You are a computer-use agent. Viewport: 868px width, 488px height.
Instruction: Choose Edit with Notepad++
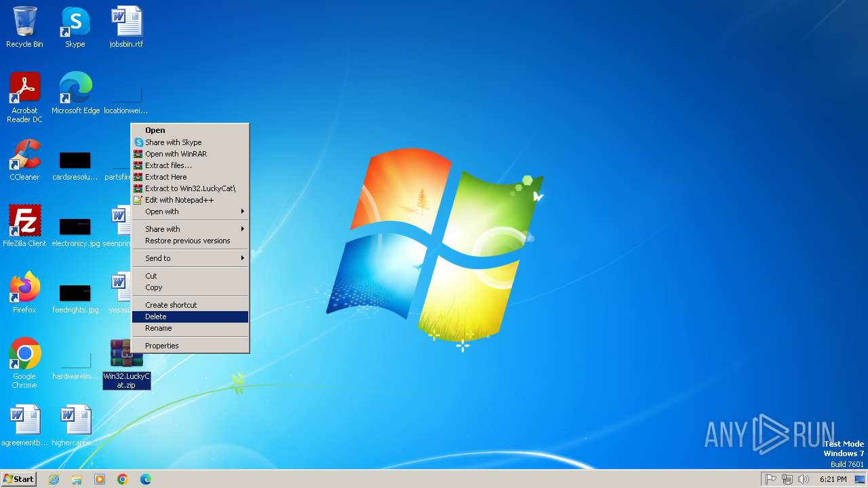click(191, 200)
